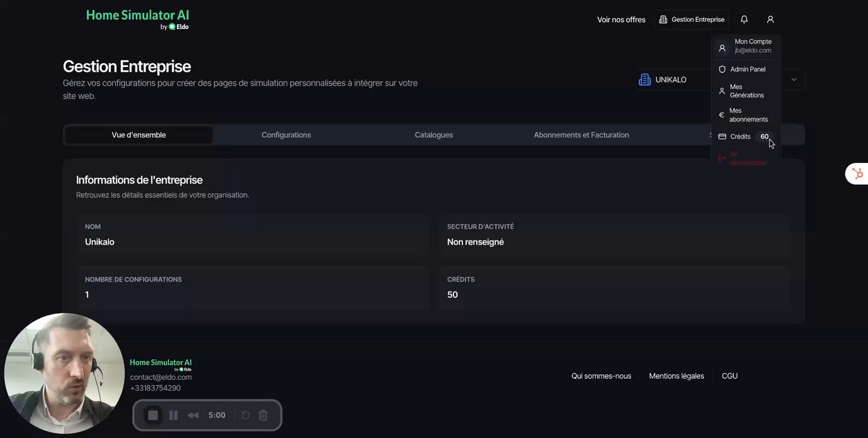Click the user profile icon in header
Image resolution: width=868 pixels, height=438 pixels.
[x=770, y=19]
